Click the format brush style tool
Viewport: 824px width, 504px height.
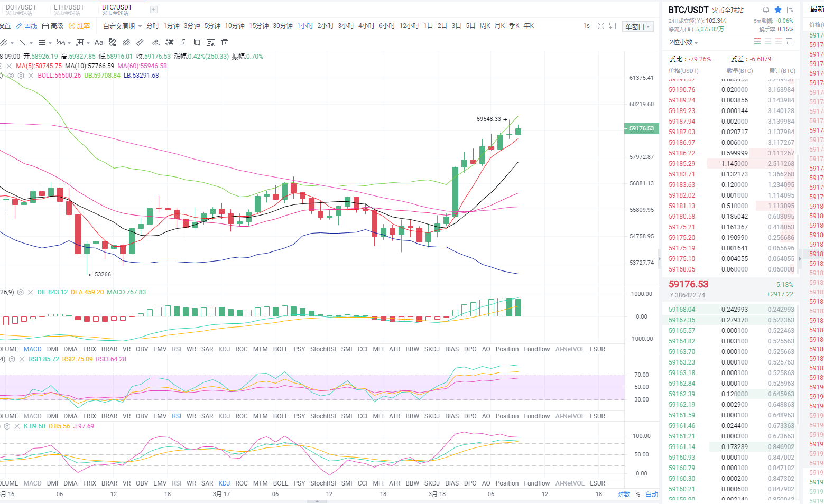pos(113,42)
